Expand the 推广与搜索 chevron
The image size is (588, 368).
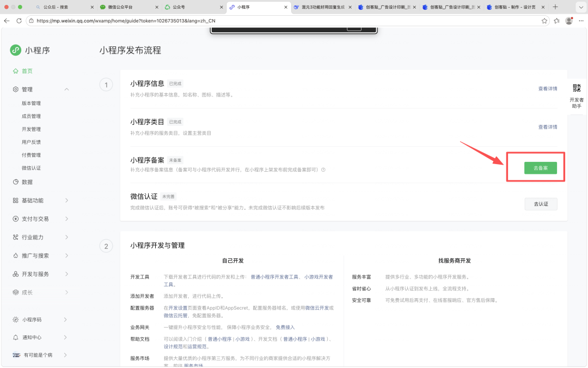point(66,256)
